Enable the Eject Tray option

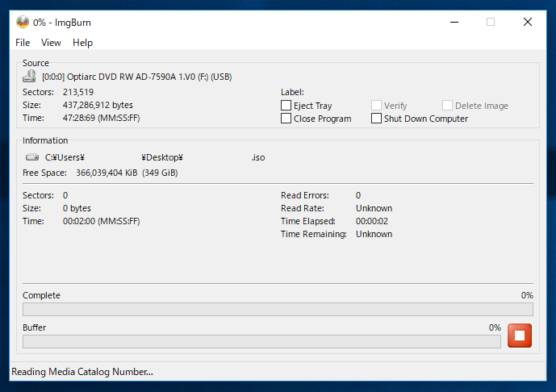286,106
